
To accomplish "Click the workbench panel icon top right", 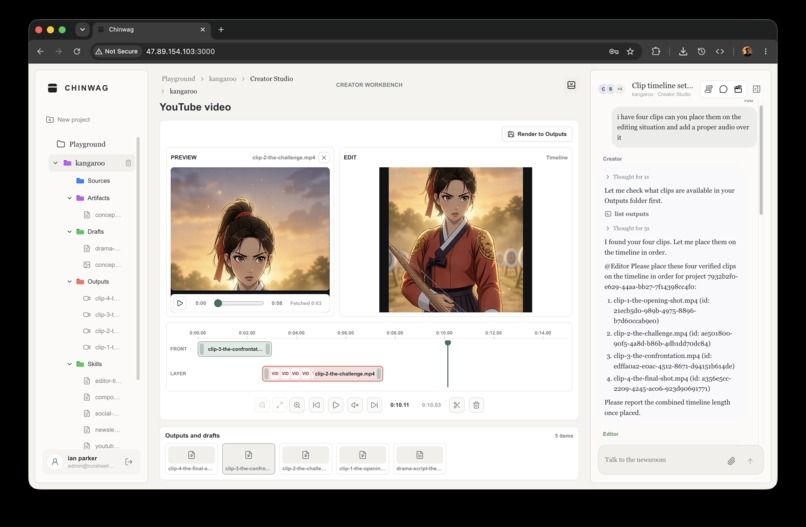I will [571, 85].
